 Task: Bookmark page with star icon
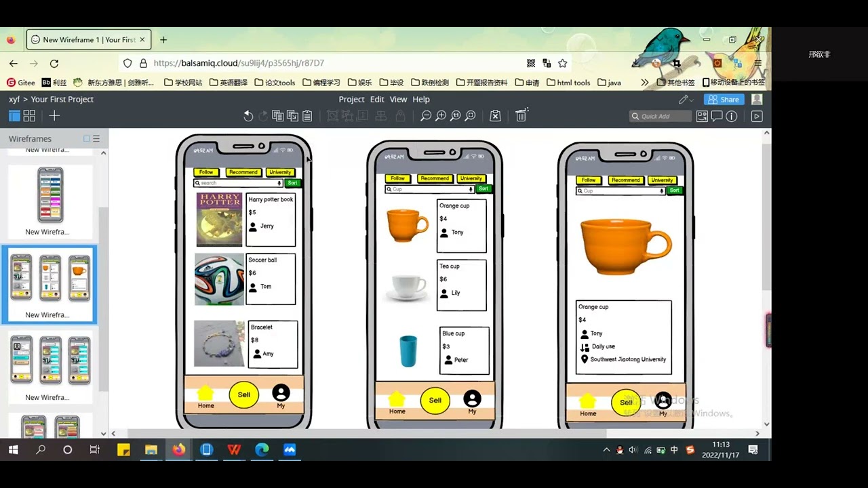click(x=562, y=63)
